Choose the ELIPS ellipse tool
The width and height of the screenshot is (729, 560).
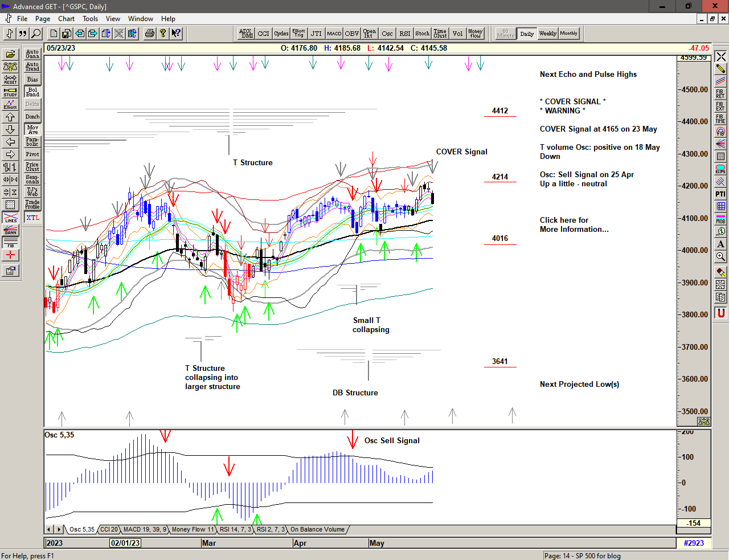tap(720, 169)
